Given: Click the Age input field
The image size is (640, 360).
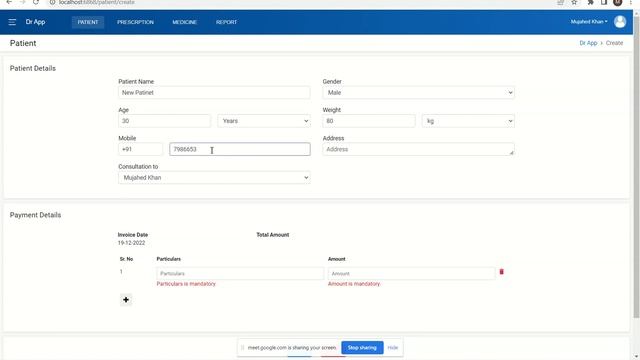Looking at the screenshot, I should (164, 121).
